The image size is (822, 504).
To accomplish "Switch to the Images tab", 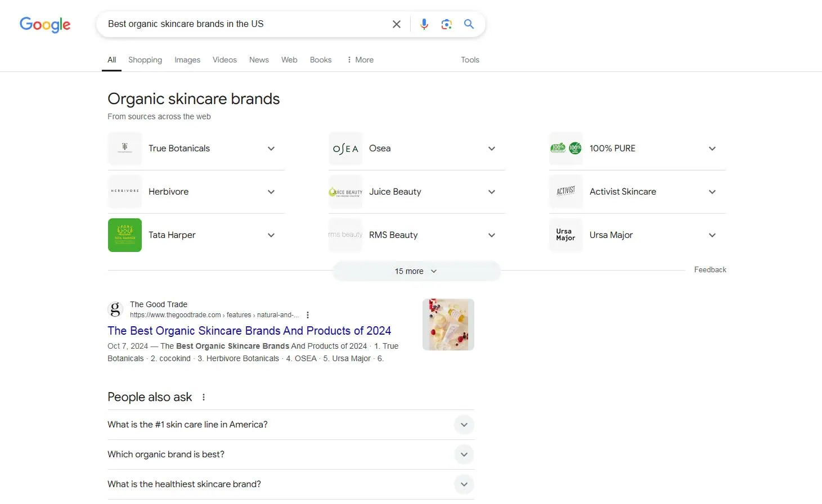I will click(x=187, y=60).
